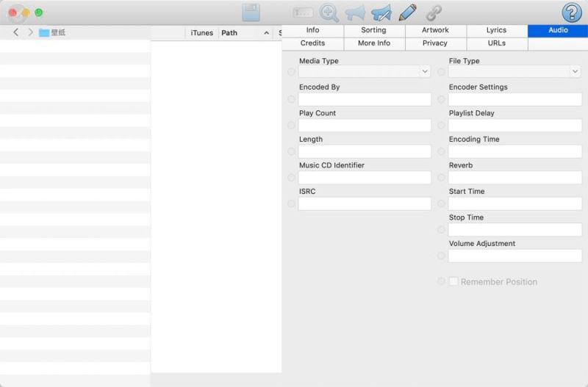The height and width of the screenshot is (387, 588).
Task: Click the blue folder icon in path bar
Action: click(44, 32)
